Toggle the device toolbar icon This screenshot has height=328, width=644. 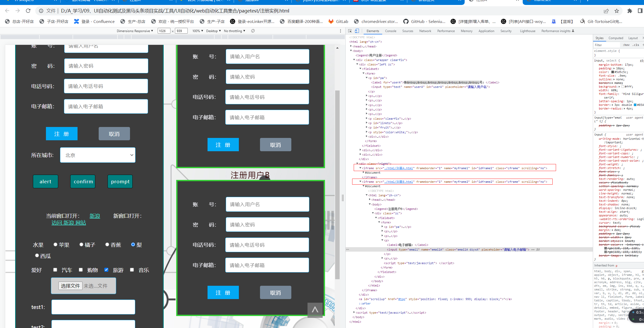pos(357,31)
